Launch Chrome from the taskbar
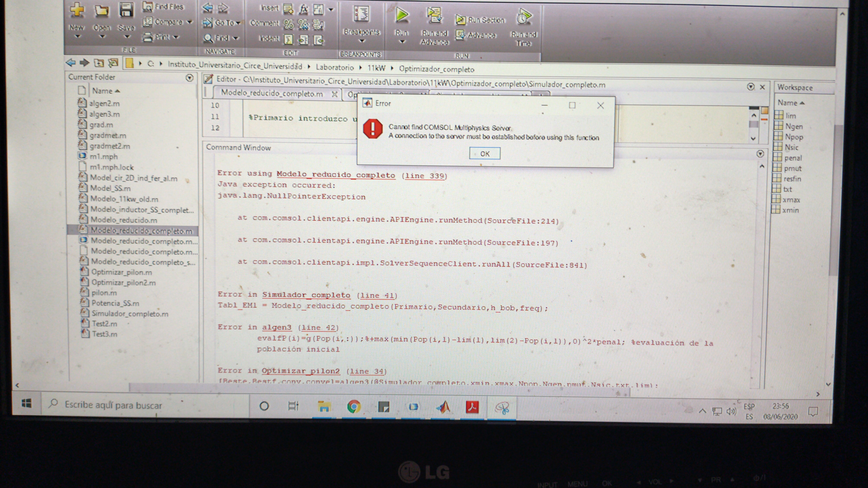 coord(353,407)
